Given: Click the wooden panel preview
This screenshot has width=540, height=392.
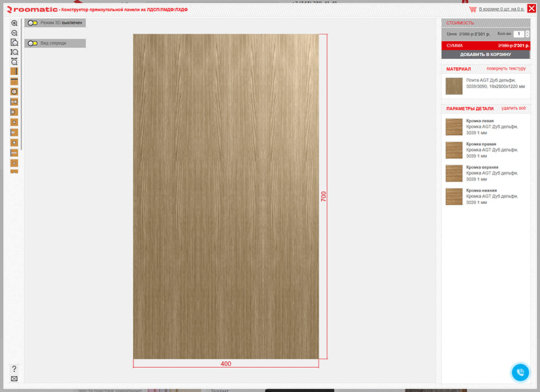Looking at the screenshot, I should click(226, 197).
